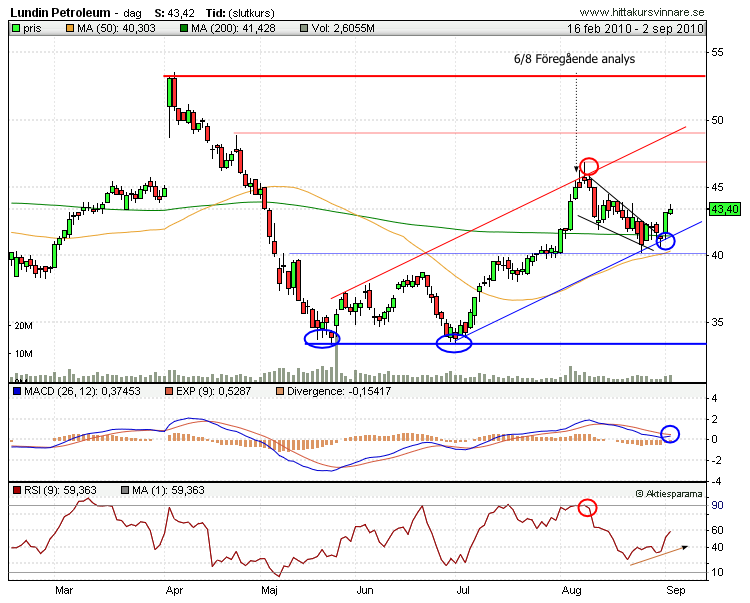This screenshot has width=750, height=603.
Task: Click the 55 price axis label
Action: tap(717, 52)
